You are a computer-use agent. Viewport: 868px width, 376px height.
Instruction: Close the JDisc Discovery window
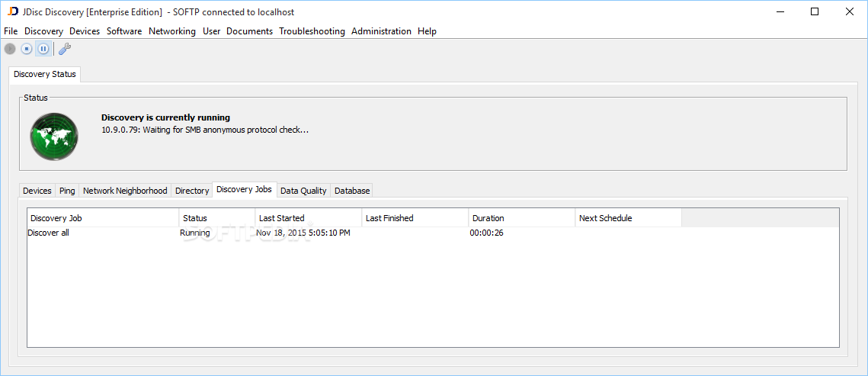(849, 11)
